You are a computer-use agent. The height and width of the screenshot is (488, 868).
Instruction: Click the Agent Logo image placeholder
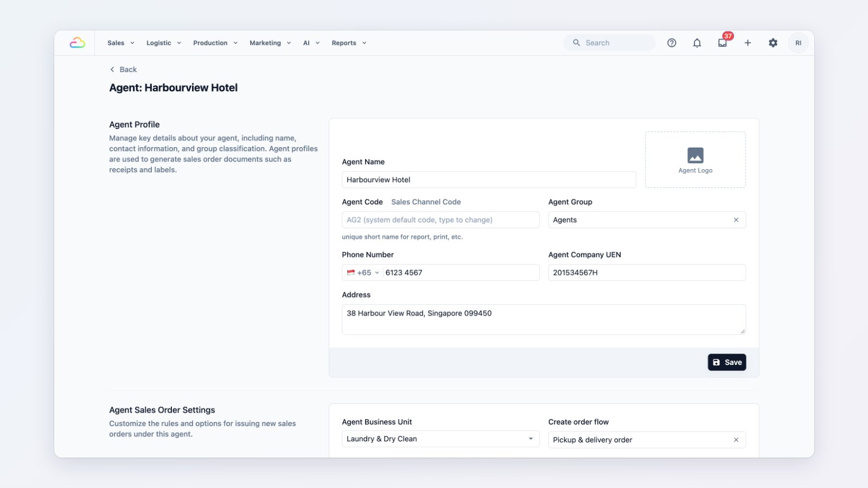click(x=695, y=160)
